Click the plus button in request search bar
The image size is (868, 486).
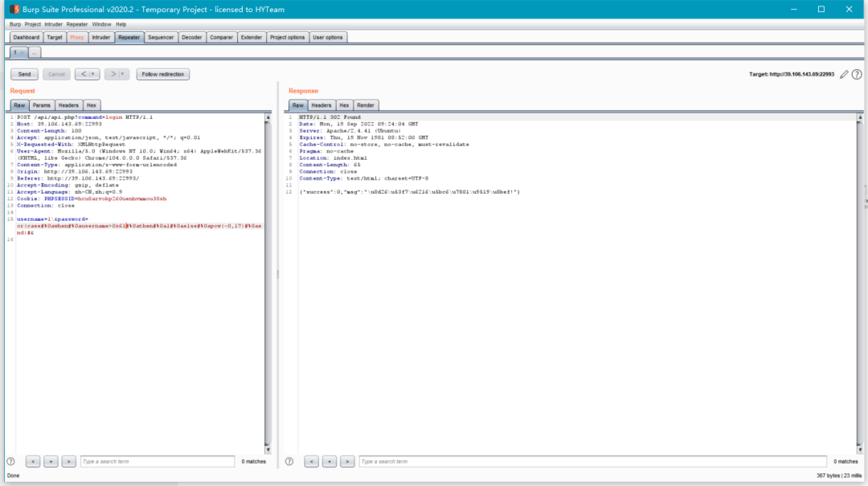coord(51,461)
